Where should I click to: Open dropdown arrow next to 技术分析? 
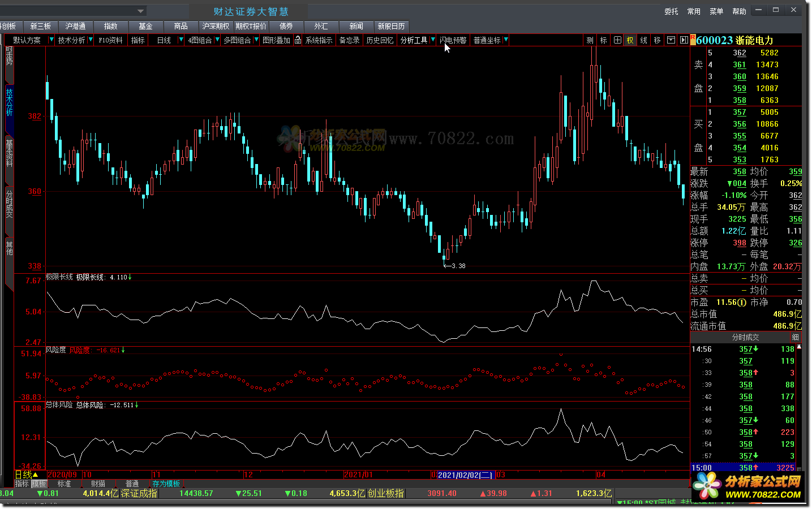pos(91,40)
